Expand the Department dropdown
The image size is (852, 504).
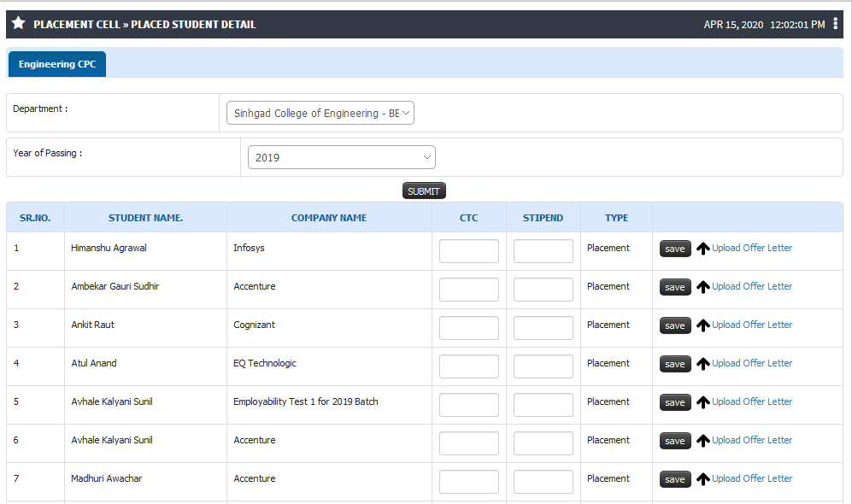coord(320,113)
